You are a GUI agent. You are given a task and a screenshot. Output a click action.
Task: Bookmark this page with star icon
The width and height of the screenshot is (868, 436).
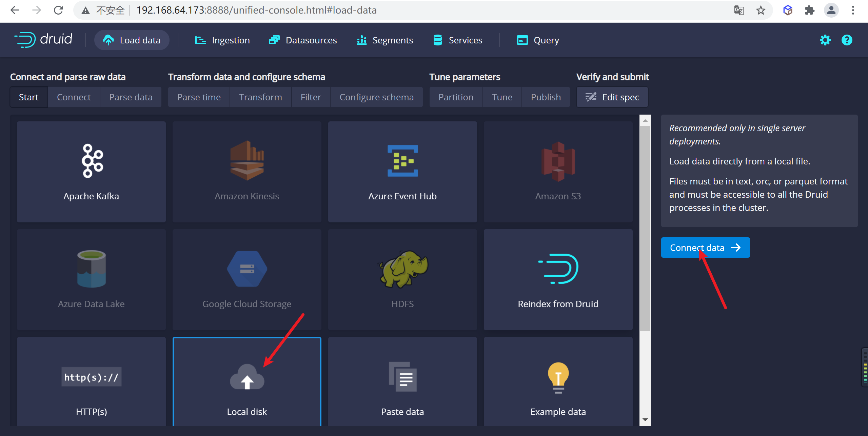point(761,10)
